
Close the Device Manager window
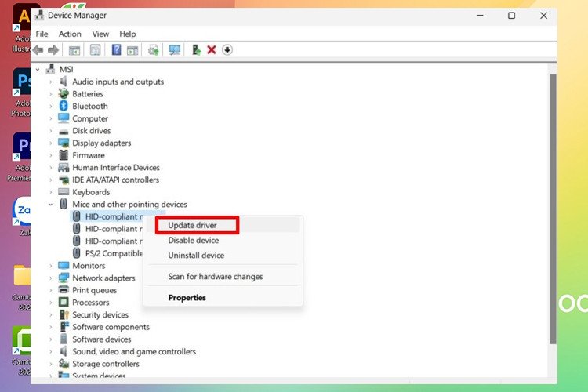(543, 16)
